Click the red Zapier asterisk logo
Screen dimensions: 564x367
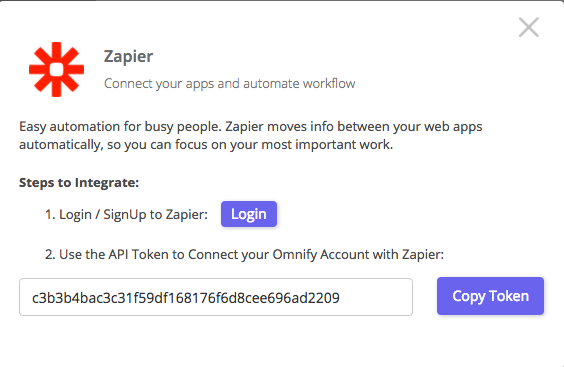56,69
